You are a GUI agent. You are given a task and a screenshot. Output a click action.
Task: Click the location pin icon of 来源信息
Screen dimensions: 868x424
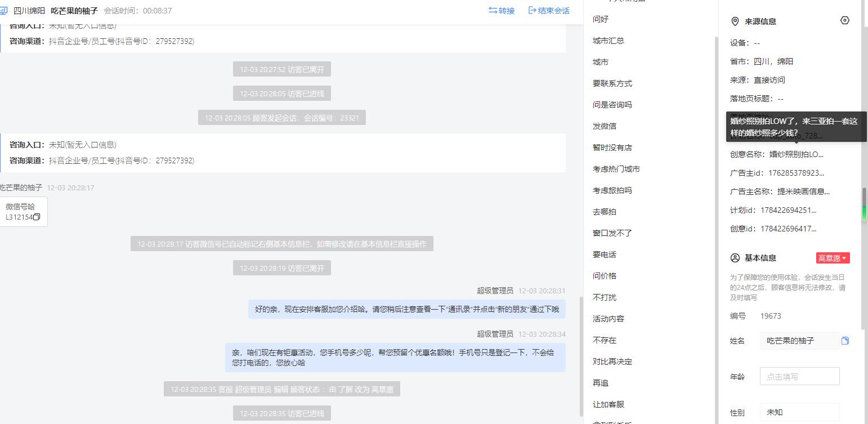click(x=735, y=21)
